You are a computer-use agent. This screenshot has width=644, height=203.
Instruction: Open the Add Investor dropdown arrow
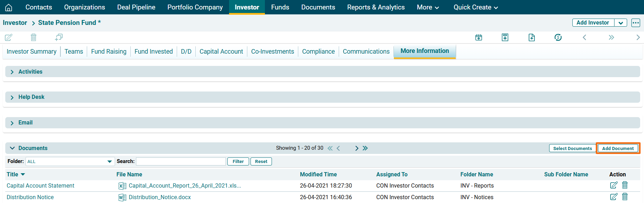(x=620, y=23)
